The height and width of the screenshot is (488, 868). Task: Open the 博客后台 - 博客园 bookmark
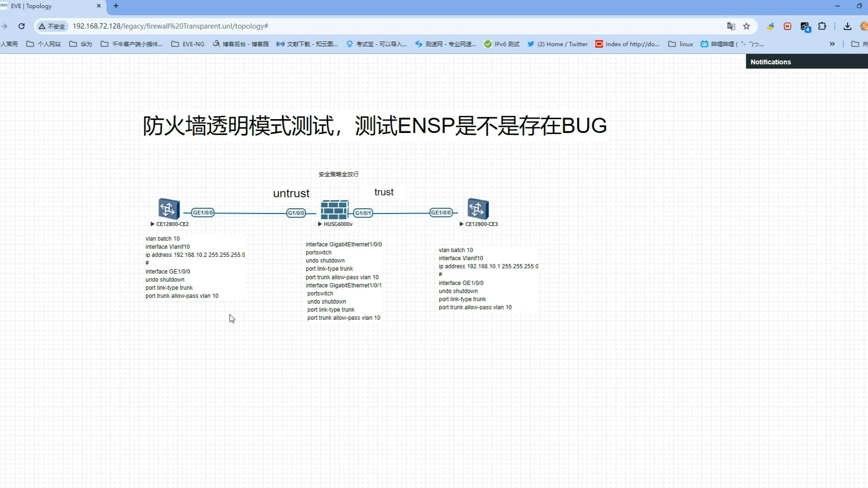241,44
